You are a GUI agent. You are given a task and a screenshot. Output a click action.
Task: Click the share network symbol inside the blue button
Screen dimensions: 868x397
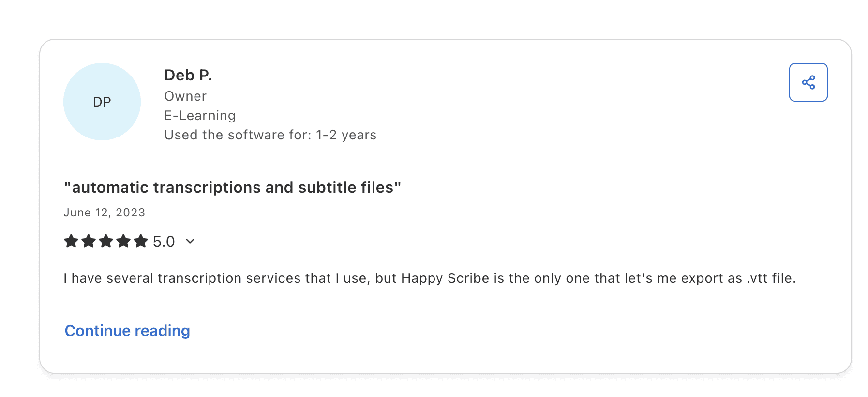pos(808,82)
